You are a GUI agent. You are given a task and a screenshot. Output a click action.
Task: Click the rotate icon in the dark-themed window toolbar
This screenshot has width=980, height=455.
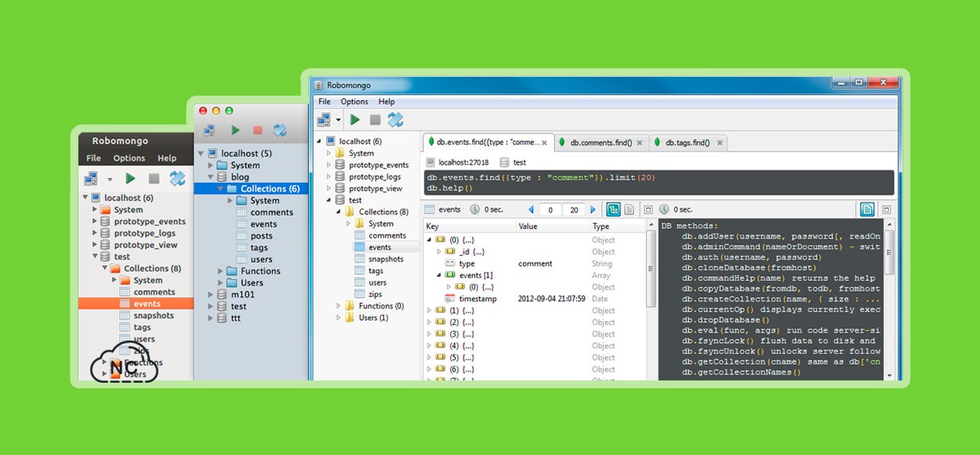tap(177, 178)
